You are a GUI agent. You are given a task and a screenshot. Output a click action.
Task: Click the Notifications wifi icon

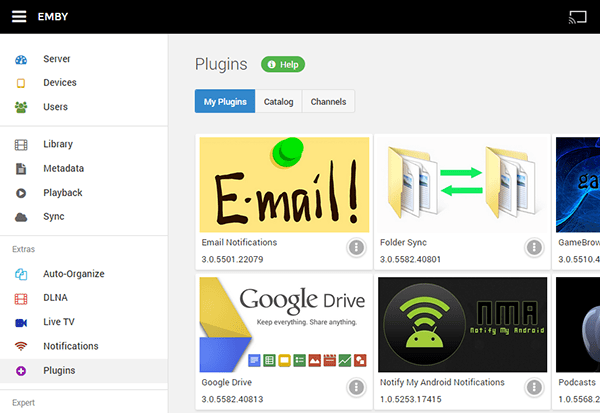21,346
